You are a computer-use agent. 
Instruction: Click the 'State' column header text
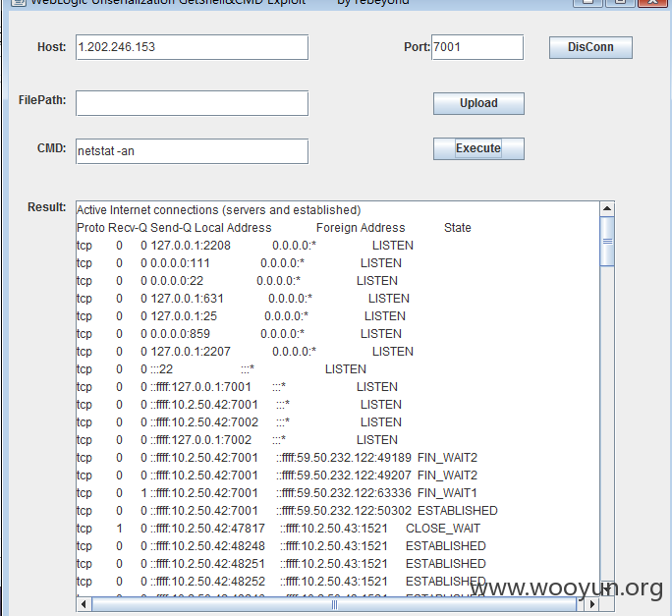tap(457, 228)
